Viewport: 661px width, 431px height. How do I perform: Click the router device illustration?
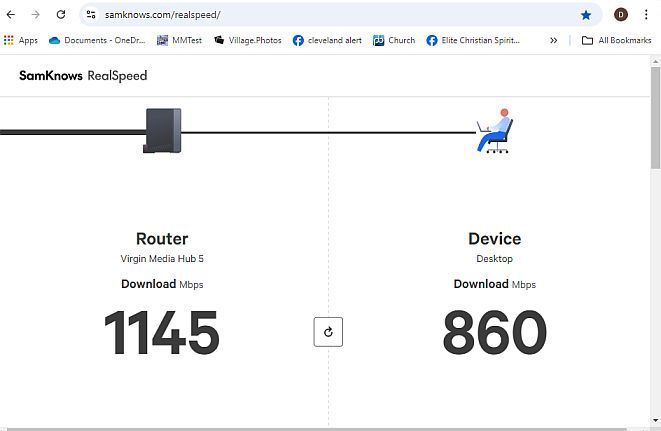(x=163, y=131)
